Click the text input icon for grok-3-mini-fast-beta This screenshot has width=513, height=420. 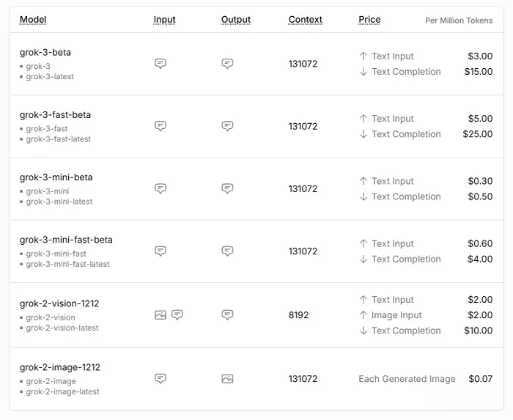coord(160,251)
